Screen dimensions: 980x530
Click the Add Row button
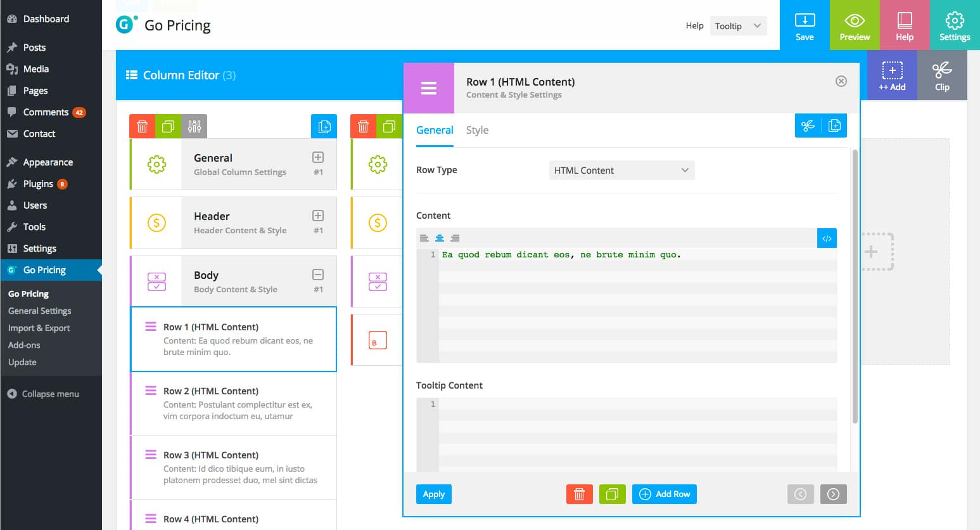pyautogui.click(x=664, y=494)
